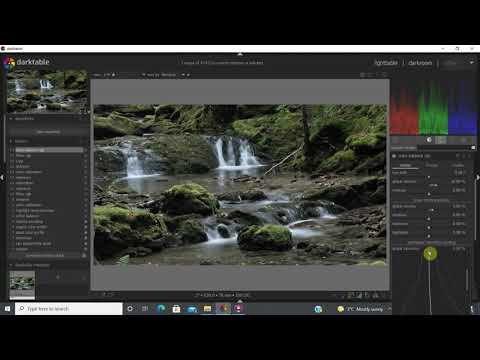Click the global saturation slider handle
This screenshot has height=360, width=480.
point(430,254)
